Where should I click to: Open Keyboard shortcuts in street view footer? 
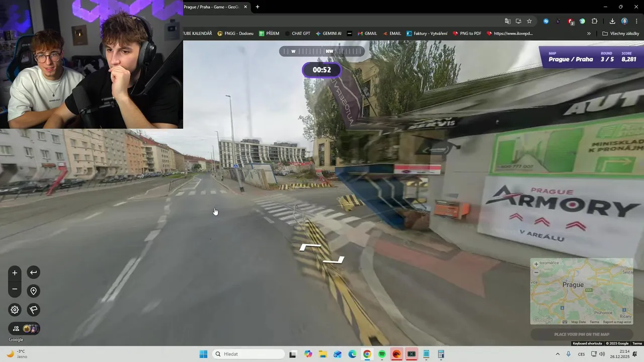pos(587,343)
